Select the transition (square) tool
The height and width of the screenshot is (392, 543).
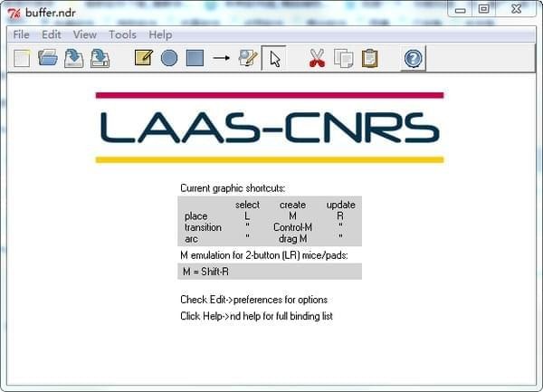click(195, 58)
